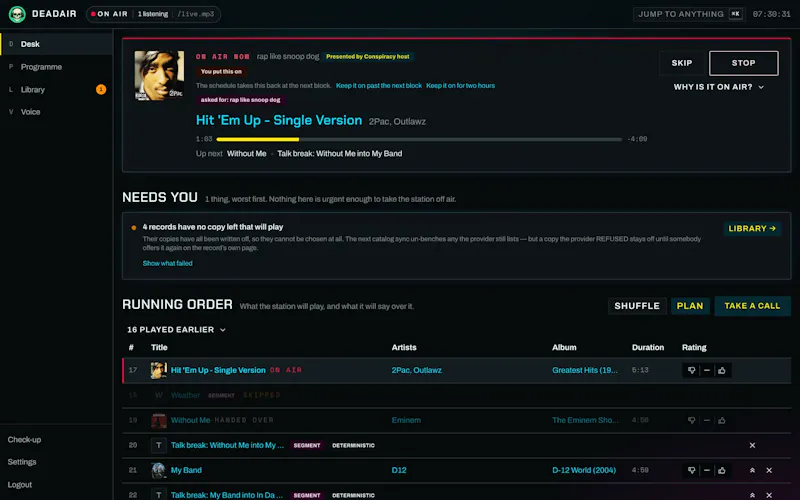This screenshot has width=800, height=500.
Task: Open skipped Weather segment row
Action: point(457,395)
